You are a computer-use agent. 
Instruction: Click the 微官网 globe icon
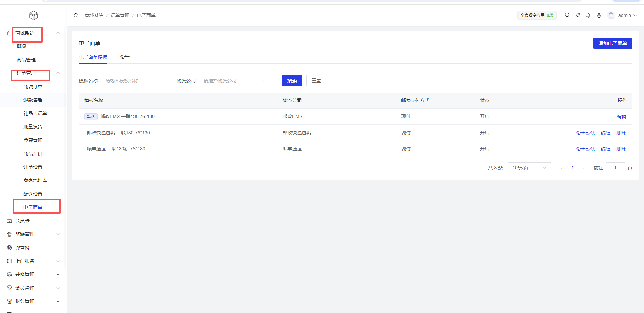[x=9, y=248]
